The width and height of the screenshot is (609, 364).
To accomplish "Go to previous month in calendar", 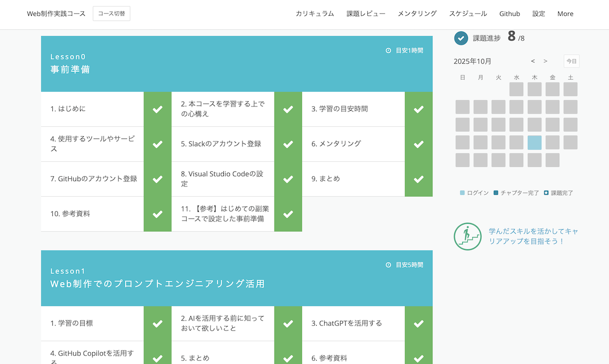I will pos(533,61).
